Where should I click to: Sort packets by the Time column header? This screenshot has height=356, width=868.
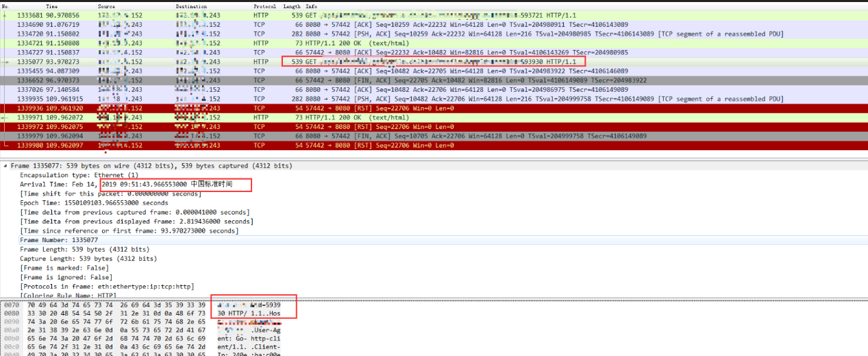click(51, 6)
